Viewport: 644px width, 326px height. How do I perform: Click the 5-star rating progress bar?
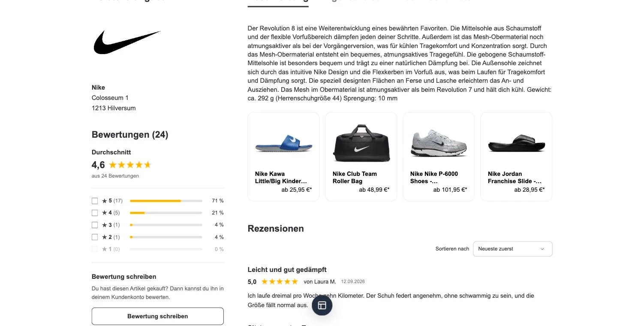pos(166,201)
